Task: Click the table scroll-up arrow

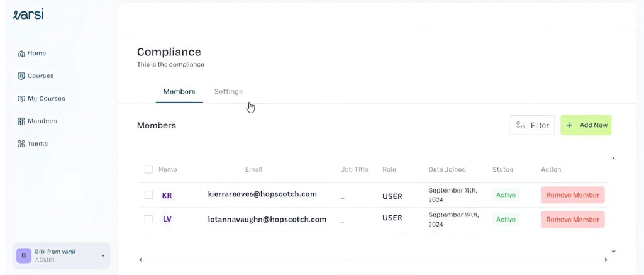Action: 613,159
